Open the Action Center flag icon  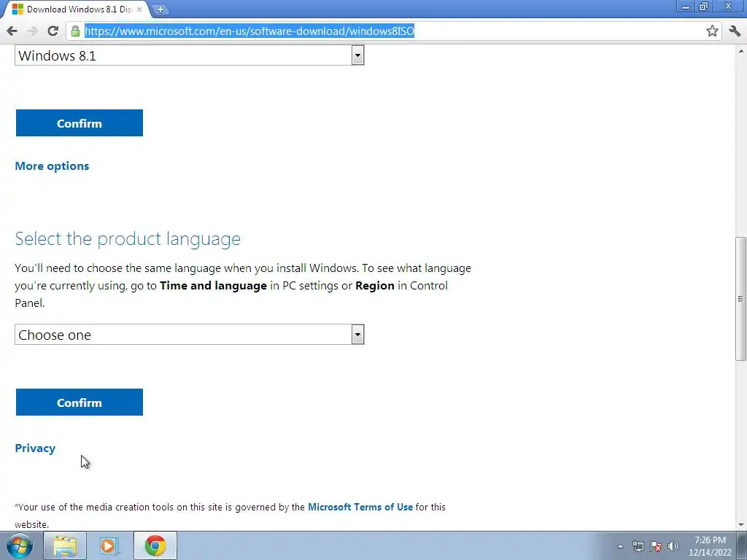656,547
